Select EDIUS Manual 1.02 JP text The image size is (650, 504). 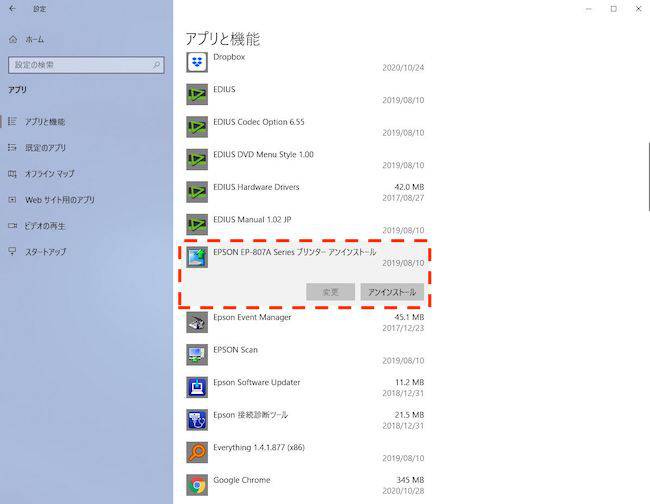252,219
